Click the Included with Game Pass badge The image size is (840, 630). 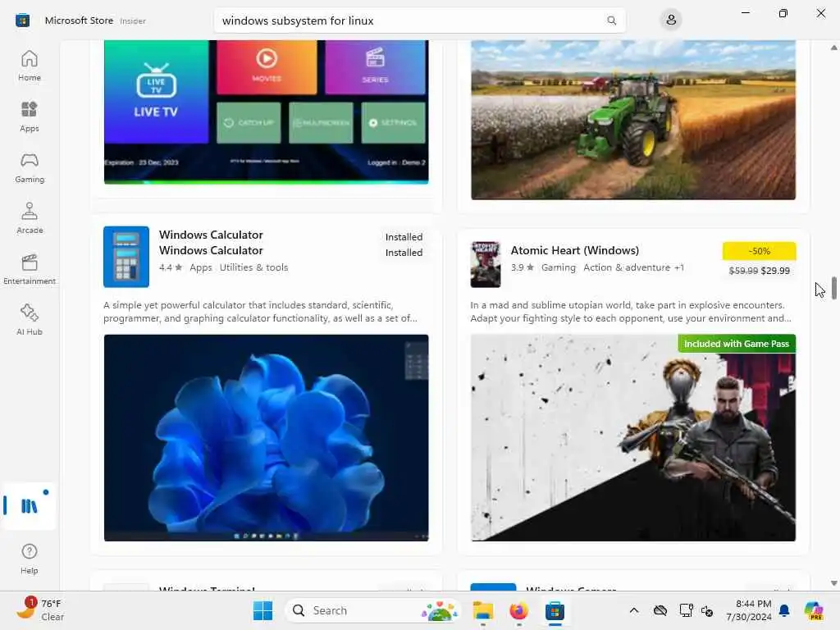click(x=737, y=344)
